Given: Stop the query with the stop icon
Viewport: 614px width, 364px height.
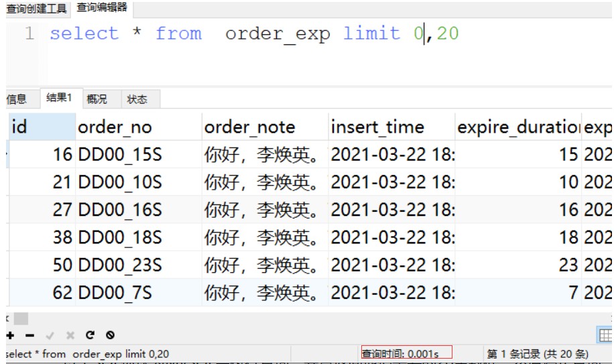Looking at the screenshot, I should [111, 335].
